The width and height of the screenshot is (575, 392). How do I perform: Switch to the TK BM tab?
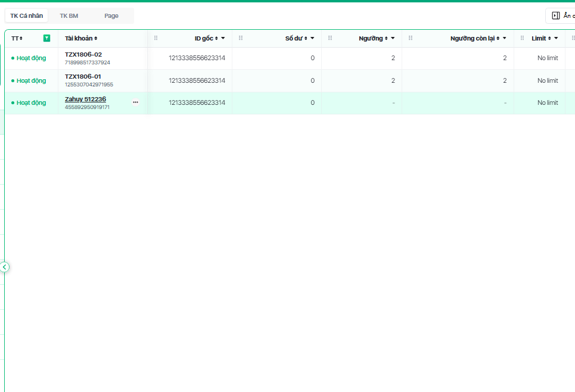(69, 15)
